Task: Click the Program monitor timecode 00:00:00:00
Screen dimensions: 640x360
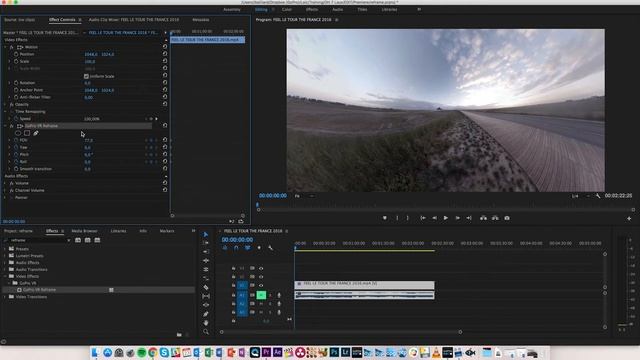Action: 273,196
